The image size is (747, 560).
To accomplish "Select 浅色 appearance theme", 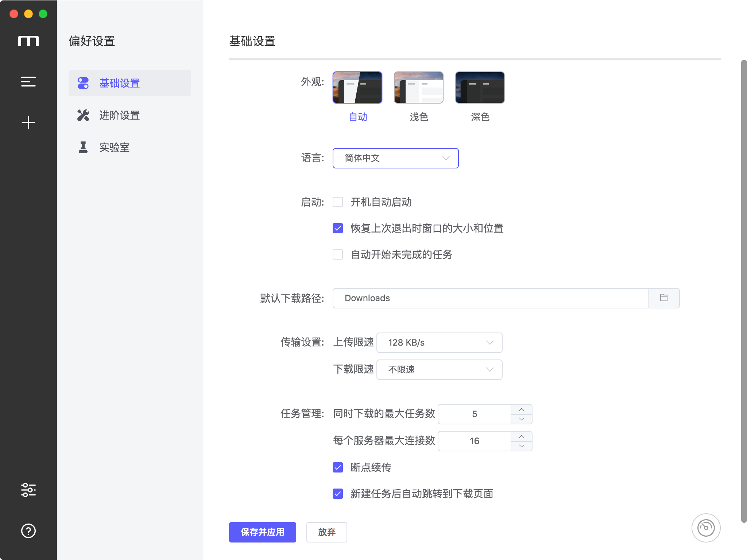I will coord(418,87).
